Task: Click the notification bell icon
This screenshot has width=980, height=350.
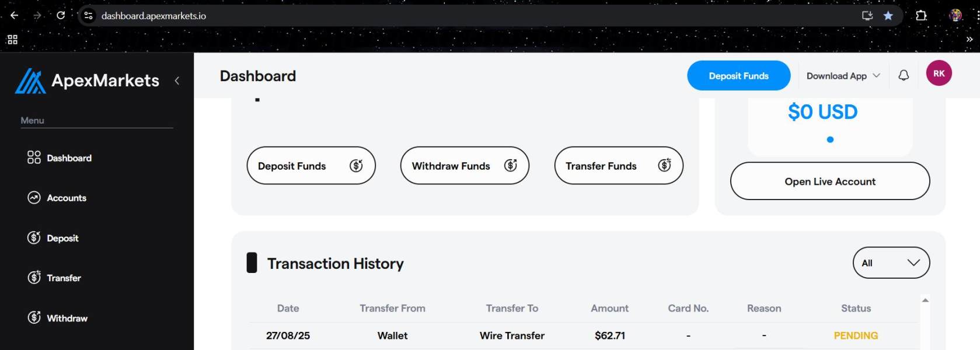Action: tap(904, 75)
